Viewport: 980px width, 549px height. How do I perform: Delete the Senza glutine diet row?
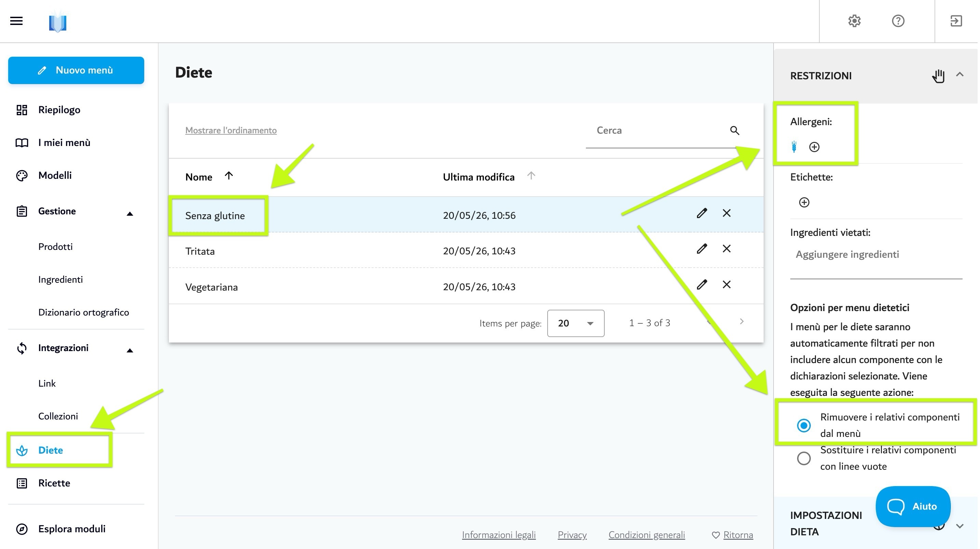(727, 213)
